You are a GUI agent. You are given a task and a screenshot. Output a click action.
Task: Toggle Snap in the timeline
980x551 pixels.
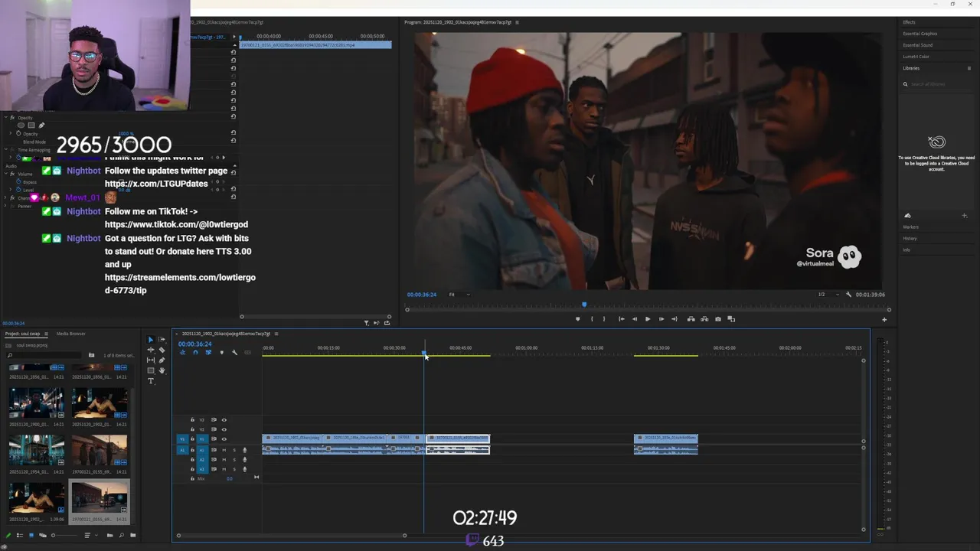(195, 352)
